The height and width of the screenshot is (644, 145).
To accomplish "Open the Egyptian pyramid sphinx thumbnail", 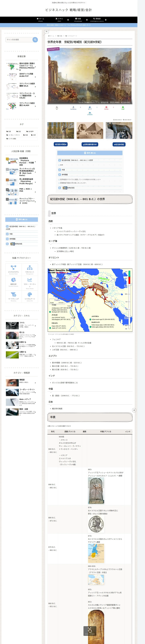I will (x=90, y=131).
